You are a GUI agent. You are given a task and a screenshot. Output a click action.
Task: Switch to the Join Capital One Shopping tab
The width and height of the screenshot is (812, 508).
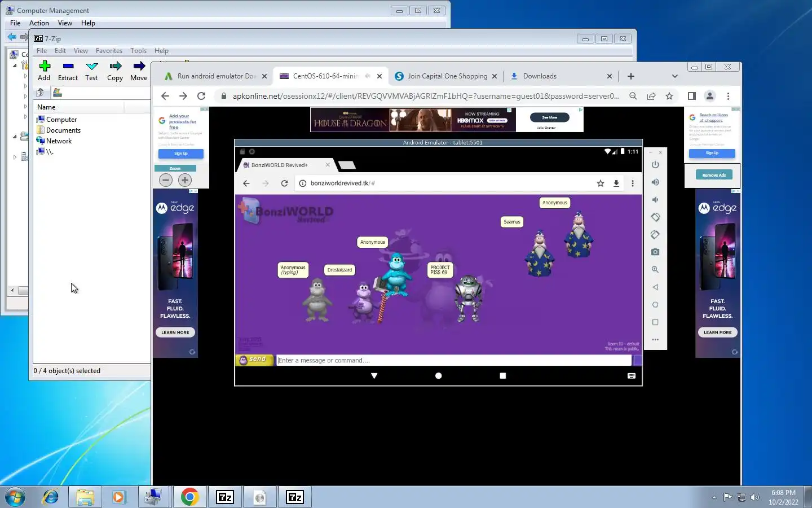tap(447, 76)
